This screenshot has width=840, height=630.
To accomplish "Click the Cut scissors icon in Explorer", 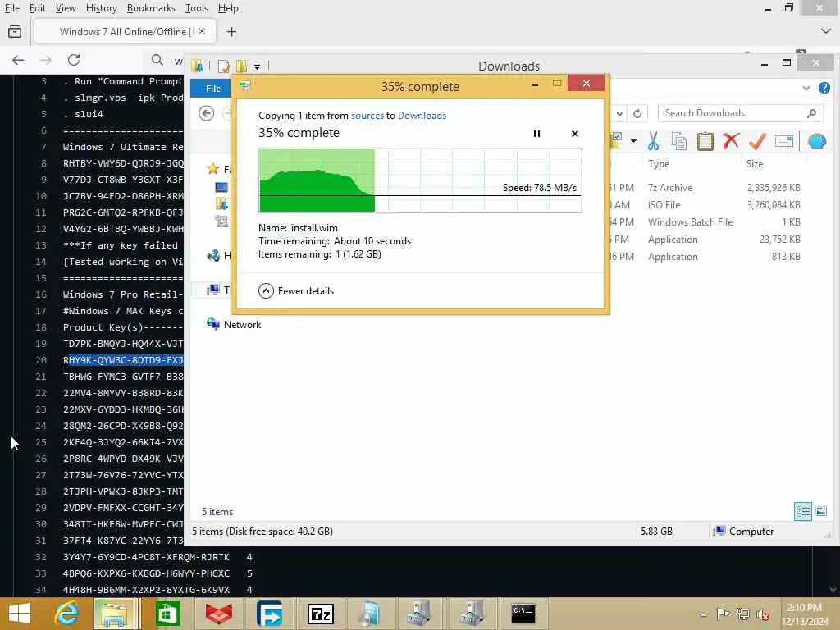I will coord(653,141).
